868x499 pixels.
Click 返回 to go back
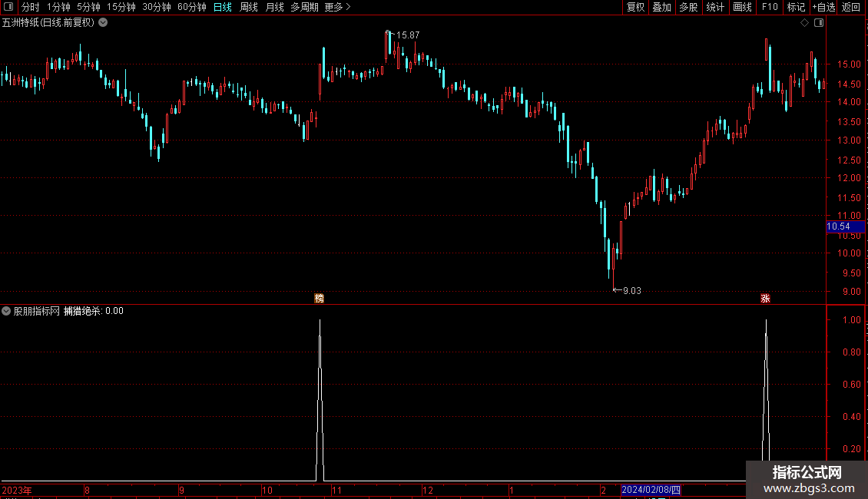click(851, 7)
